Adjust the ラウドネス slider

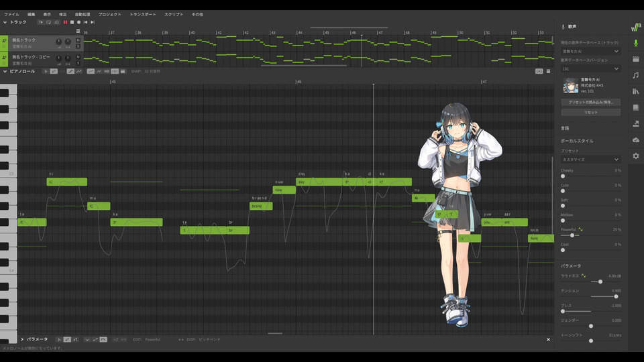(600, 282)
